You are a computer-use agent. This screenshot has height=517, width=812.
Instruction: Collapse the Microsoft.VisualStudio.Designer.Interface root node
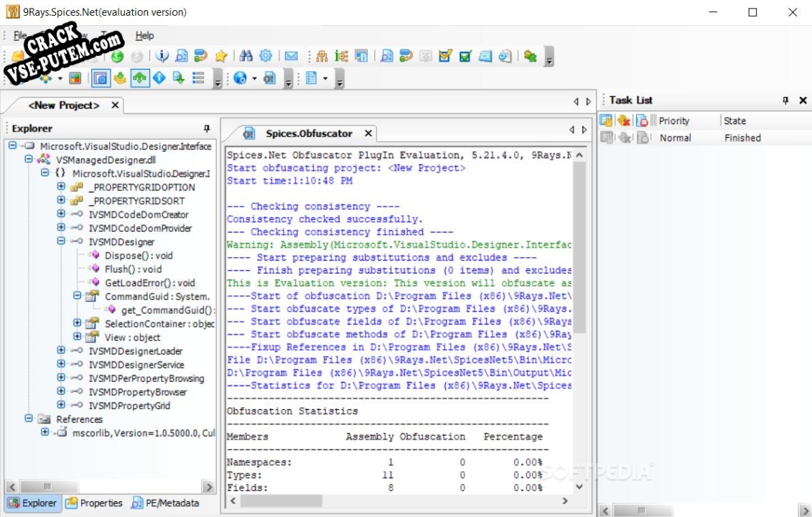(12, 146)
